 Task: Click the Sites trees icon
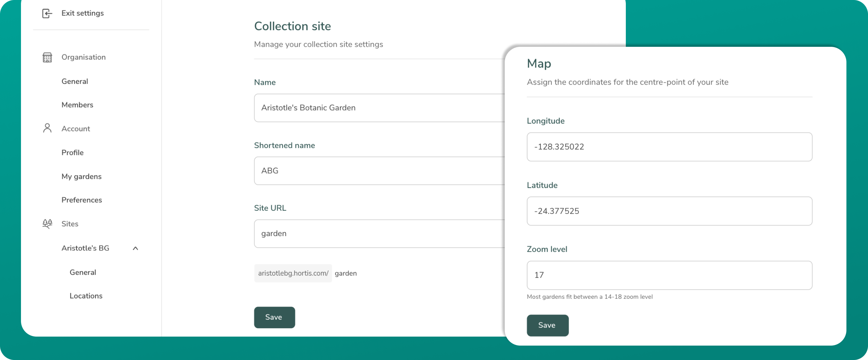47,224
